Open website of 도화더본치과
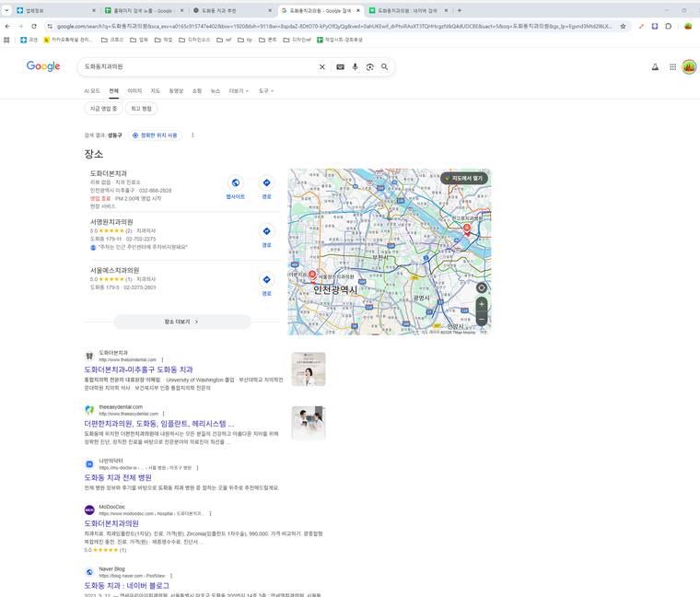The width and height of the screenshot is (700, 597). (x=235, y=188)
